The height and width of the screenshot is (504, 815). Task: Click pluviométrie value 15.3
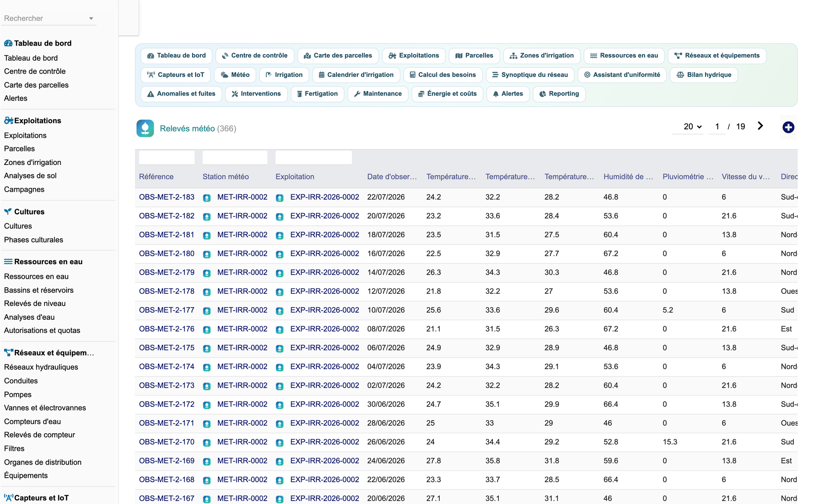click(670, 442)
